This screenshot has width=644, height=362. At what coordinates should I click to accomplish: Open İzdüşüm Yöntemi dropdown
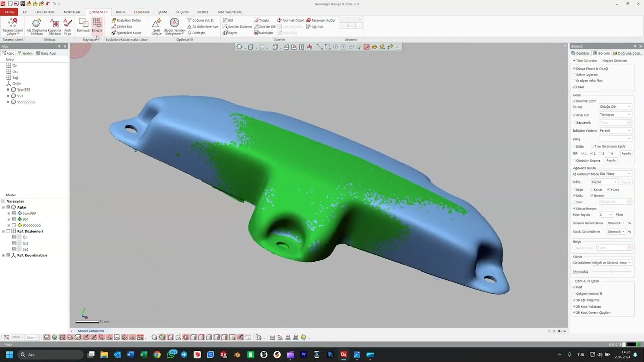pos(615,130)
